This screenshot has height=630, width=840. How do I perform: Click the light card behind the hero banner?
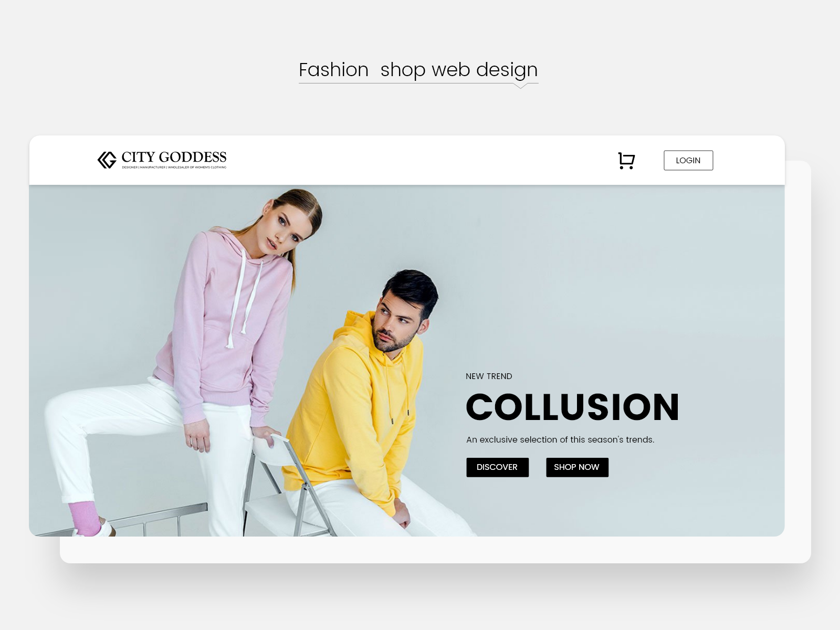point(436,550)
